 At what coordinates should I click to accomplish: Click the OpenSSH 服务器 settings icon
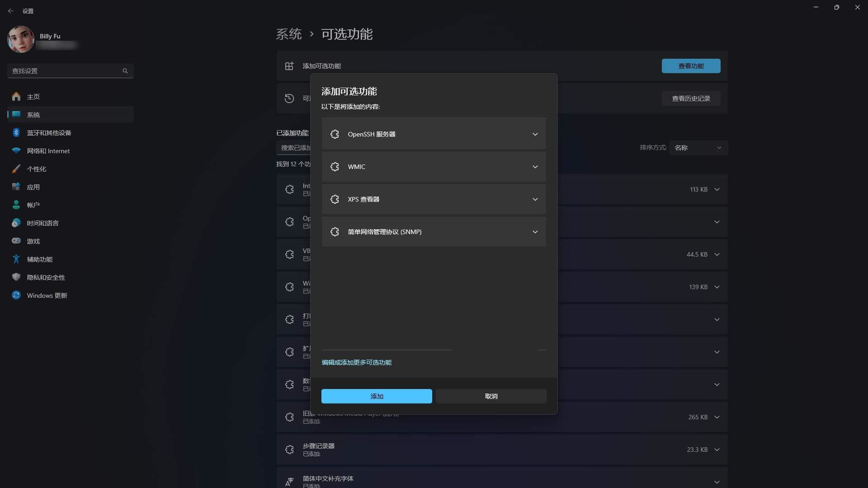pos(335,134)
